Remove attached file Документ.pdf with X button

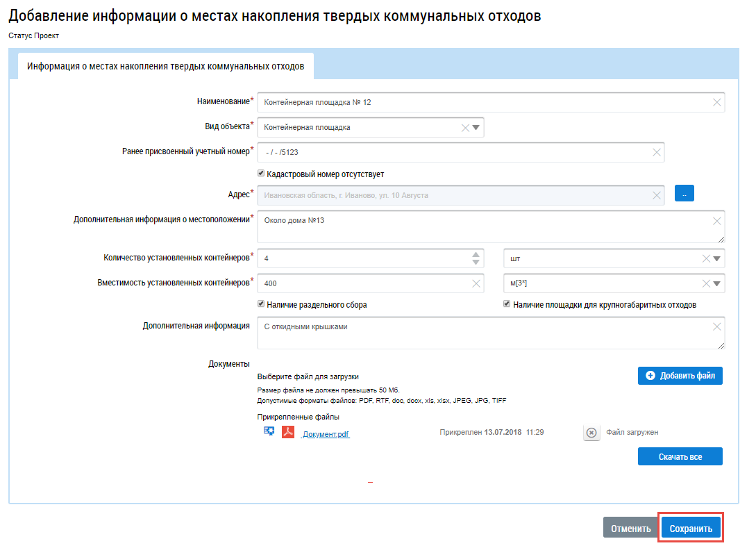pos(591,433)
